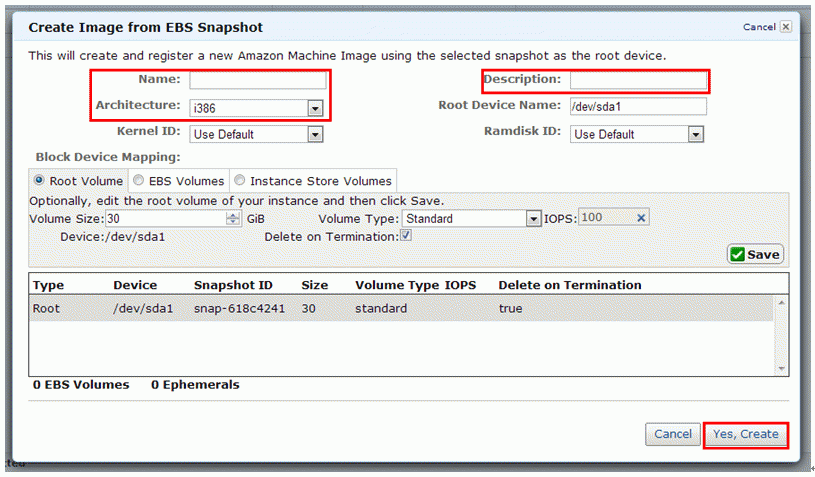Select the Root Volume radio button

coord(39,180)
